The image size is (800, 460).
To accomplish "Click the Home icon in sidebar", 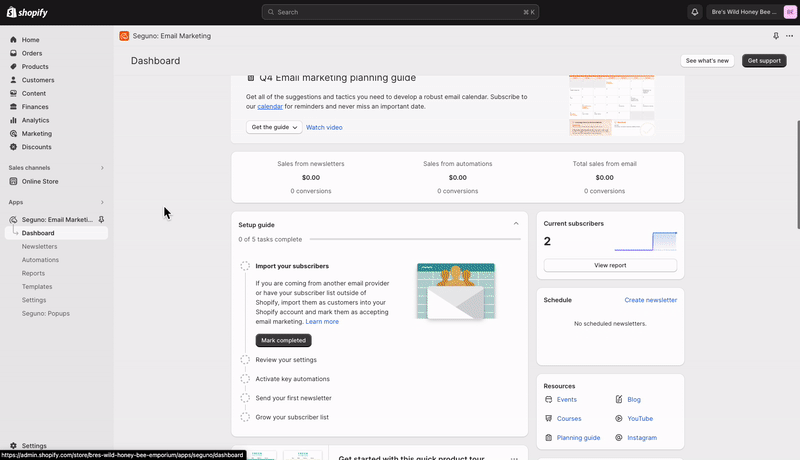I will (x=13, y=39).
